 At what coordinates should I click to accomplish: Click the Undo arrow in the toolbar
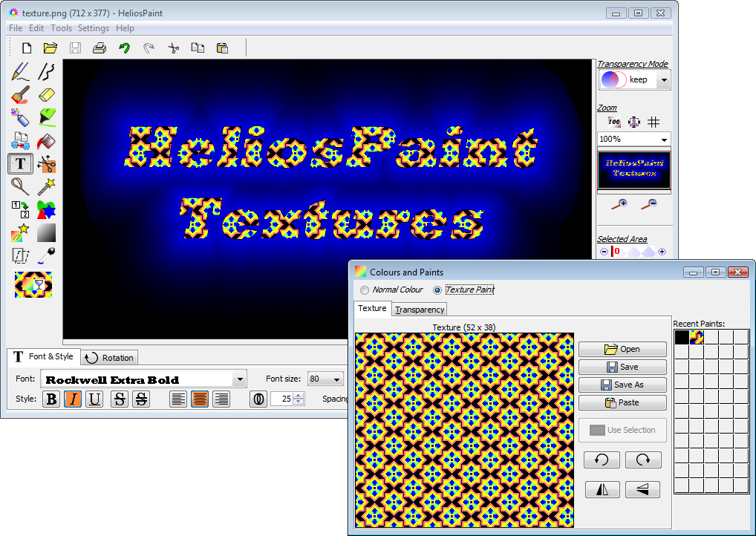[x=125, y=47]
